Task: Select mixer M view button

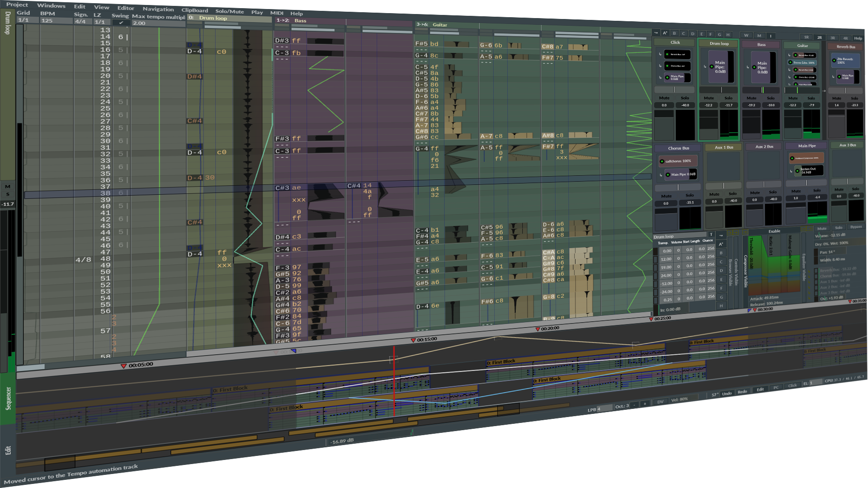Action: pyautogui.click(x=759, y=36)
